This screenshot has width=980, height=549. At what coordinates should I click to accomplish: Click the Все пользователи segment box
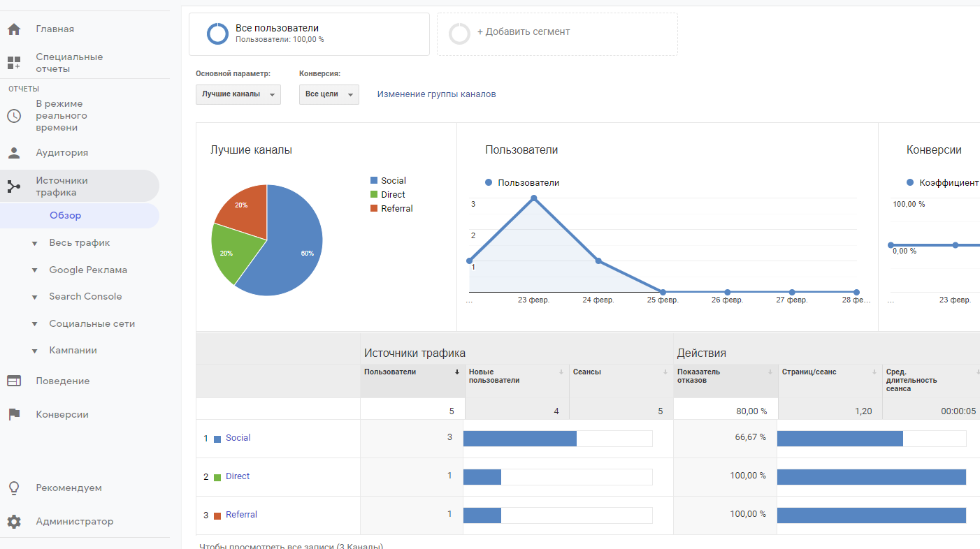[309, 34]
